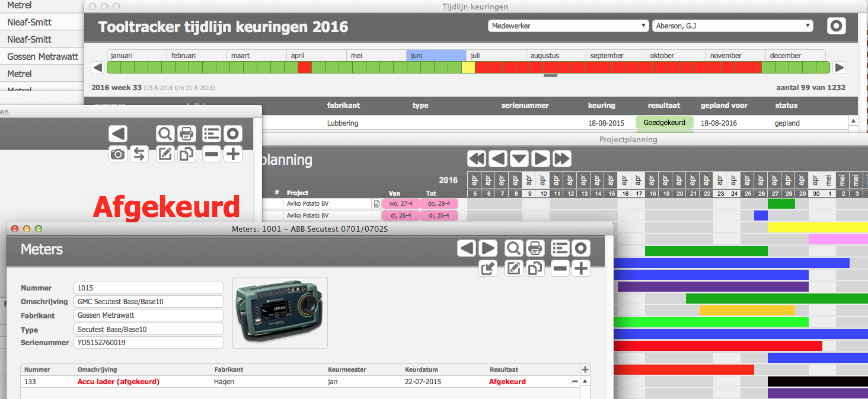Select the augustus month label

tap(556, 55)
